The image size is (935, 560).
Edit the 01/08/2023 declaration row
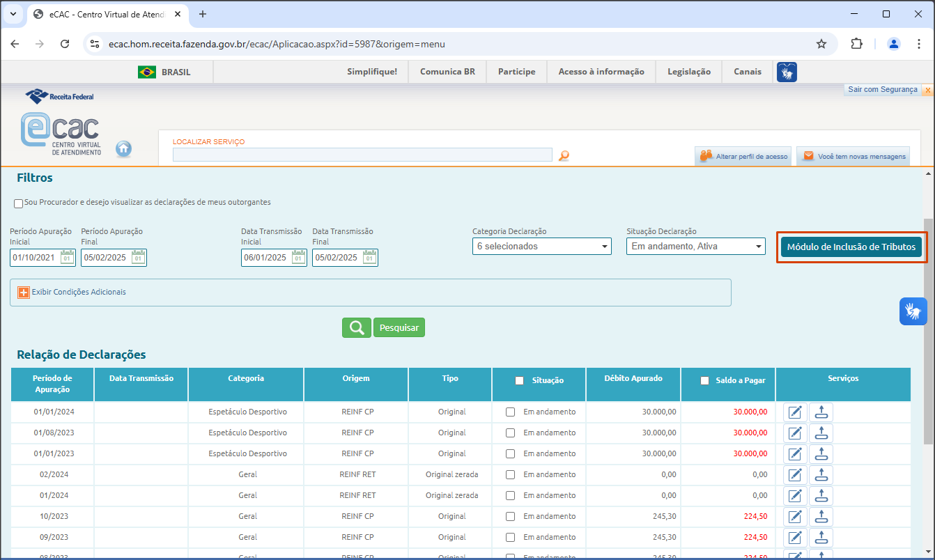[795, 433]
